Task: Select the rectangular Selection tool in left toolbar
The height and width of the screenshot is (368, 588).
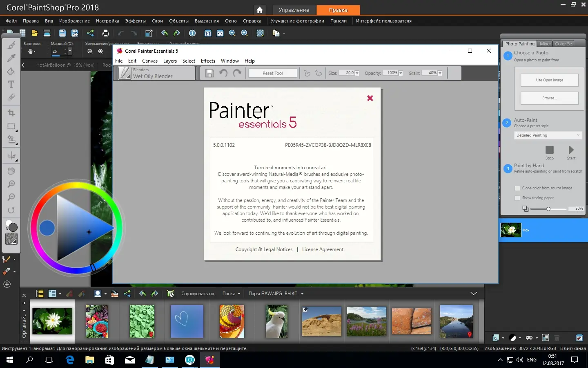Action: pos(11,127)
